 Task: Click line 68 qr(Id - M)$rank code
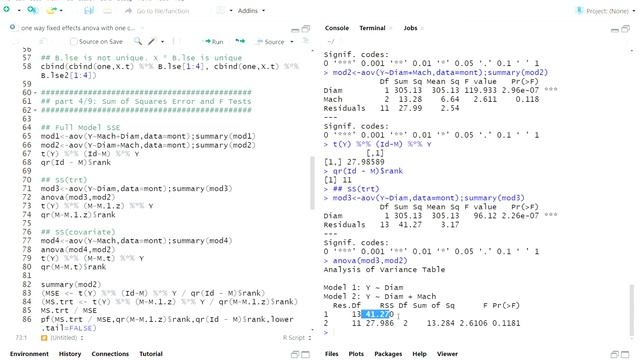(x=76, y=162)
